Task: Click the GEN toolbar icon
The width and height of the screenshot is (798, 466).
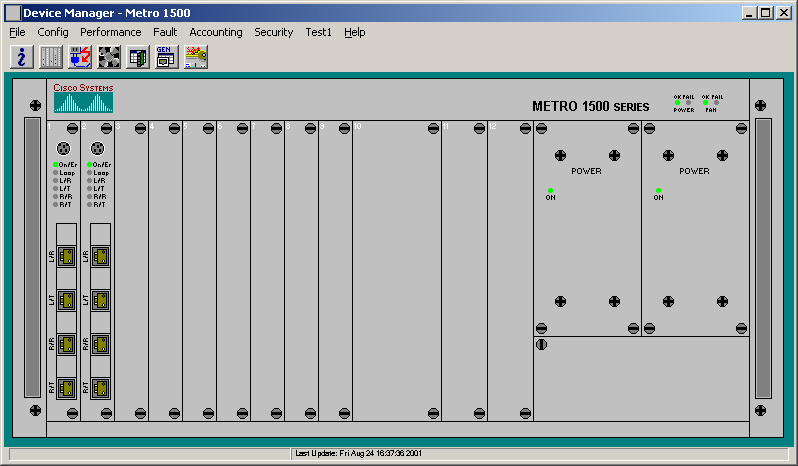Action: pyautogui.click(x=166, y=57)
